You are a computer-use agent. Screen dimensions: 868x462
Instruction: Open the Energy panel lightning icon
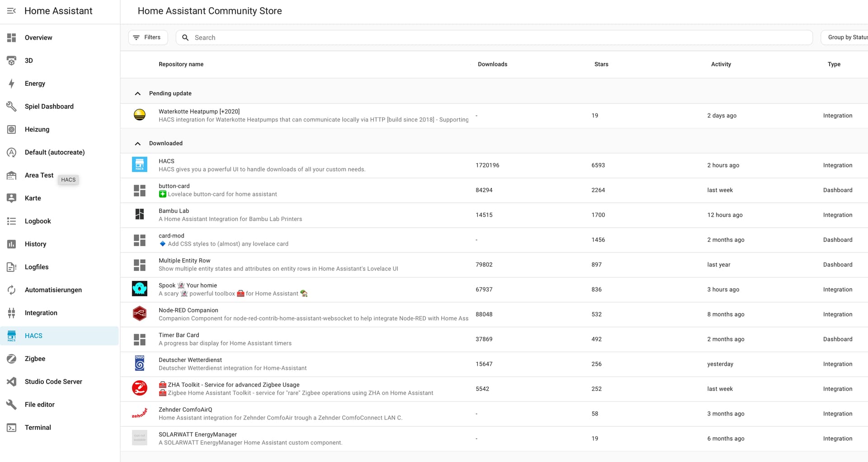tap(11, 84)
